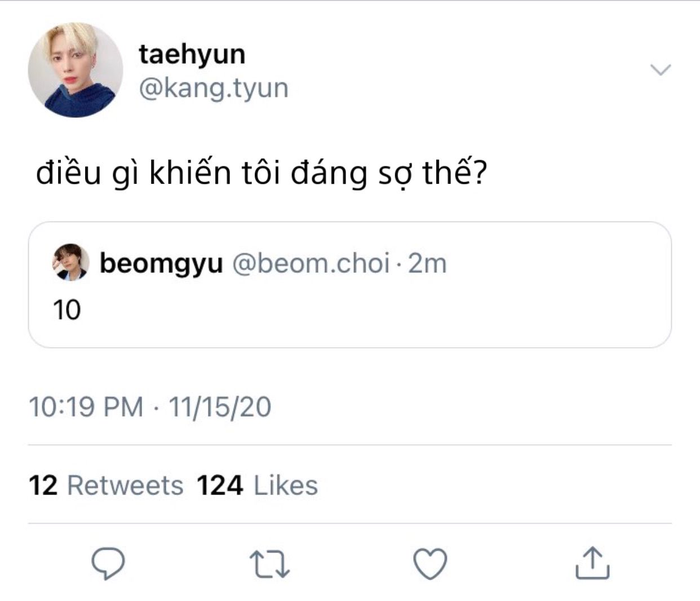Click the "Likes" label beside 124
The width and height of the screenshot is (700, 601).
pyautogui.click(x=286, y=485)
